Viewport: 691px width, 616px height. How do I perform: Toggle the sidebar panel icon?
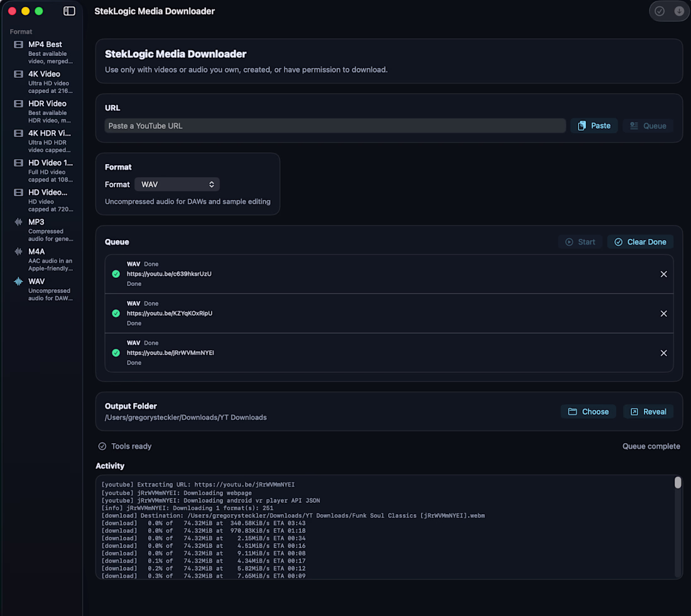click(x=69, y=11)
